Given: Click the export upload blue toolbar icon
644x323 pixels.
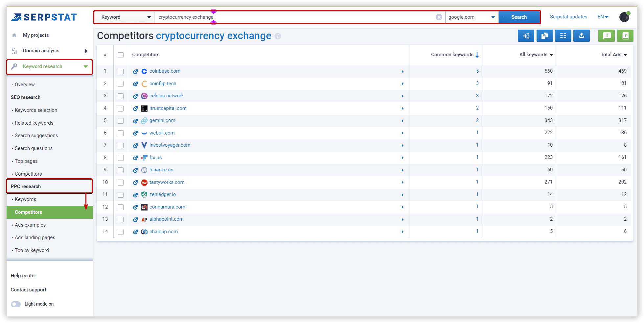Looking at the screenshot, I should pos(582,36).
